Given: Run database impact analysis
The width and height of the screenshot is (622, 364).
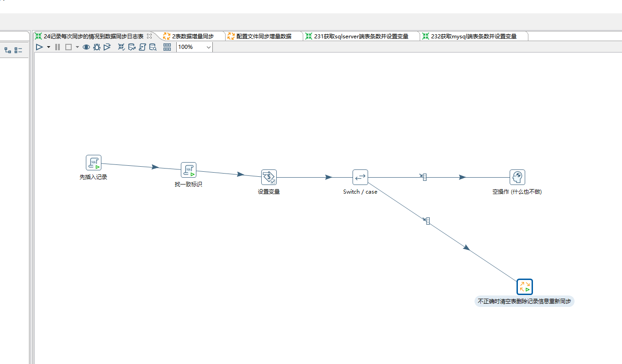Looking at the screenshot, I should (x=132, y=47).
